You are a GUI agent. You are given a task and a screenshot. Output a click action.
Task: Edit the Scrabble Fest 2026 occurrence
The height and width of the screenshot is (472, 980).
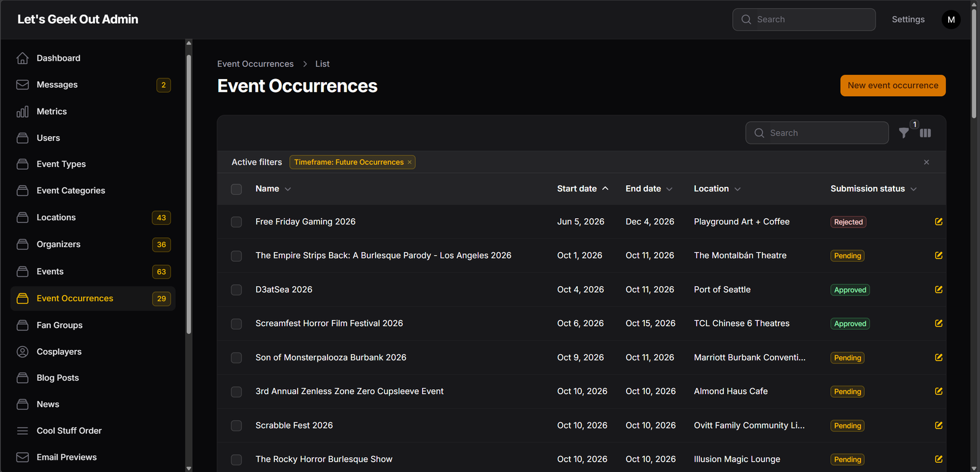[938, 425]
